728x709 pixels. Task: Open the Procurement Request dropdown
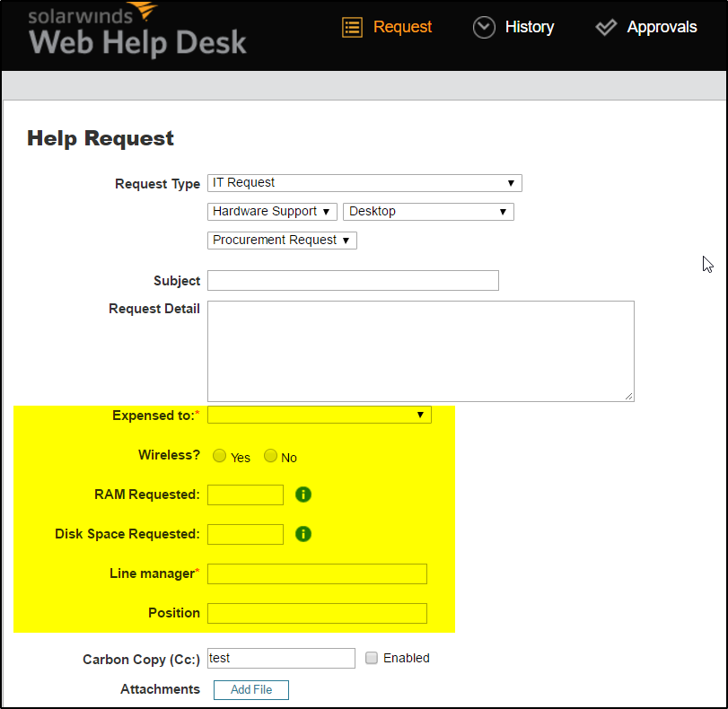[281, 240]
